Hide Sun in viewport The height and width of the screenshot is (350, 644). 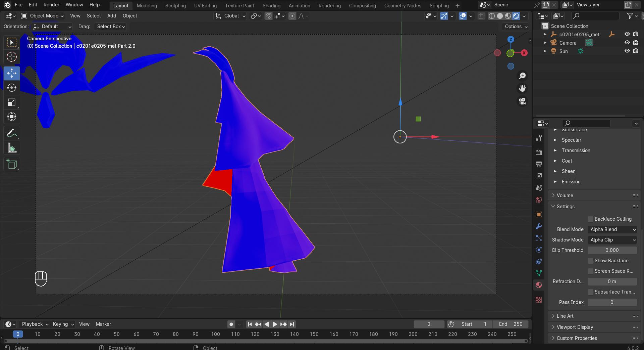pyautogui.click(x=627, y=51)
